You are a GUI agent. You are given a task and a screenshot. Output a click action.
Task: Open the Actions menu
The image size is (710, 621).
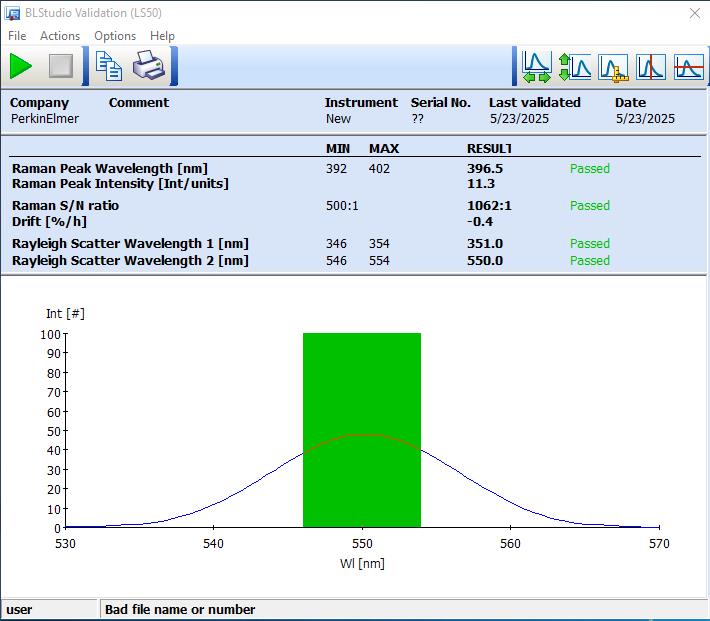tap(60, 36)
